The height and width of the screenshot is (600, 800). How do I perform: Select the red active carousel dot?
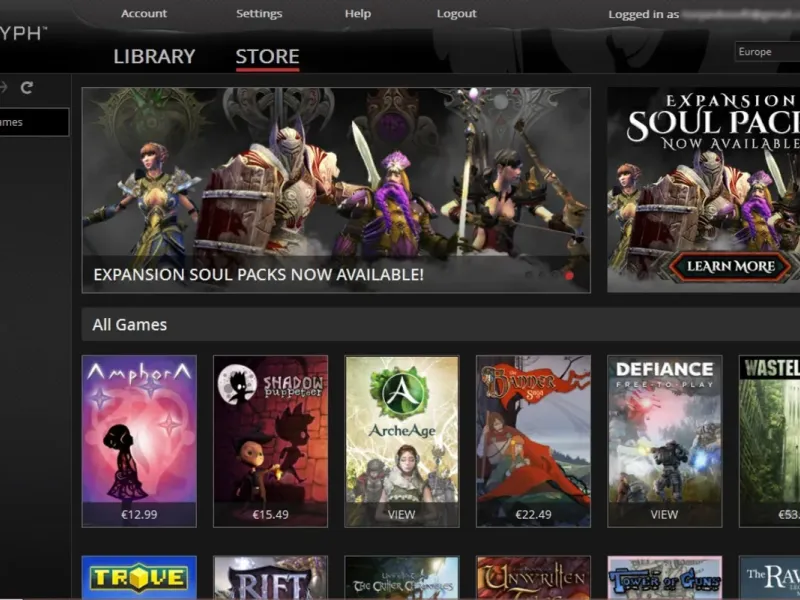[x=569, y=276]
